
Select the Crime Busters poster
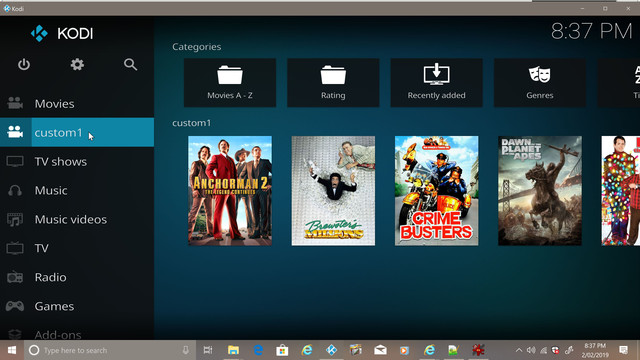coord(436,191)
